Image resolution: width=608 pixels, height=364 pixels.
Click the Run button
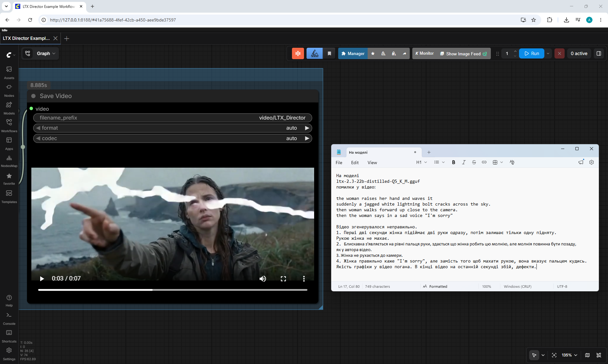tap(532, 53)
